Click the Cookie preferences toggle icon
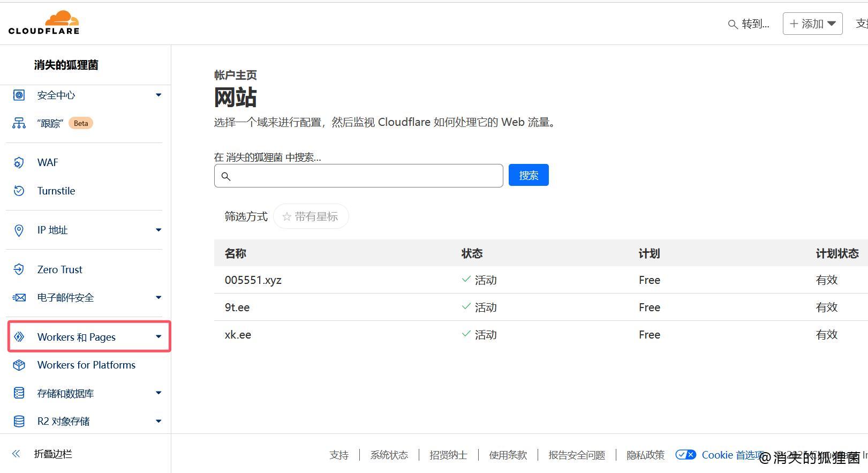 tap(685, 455)
